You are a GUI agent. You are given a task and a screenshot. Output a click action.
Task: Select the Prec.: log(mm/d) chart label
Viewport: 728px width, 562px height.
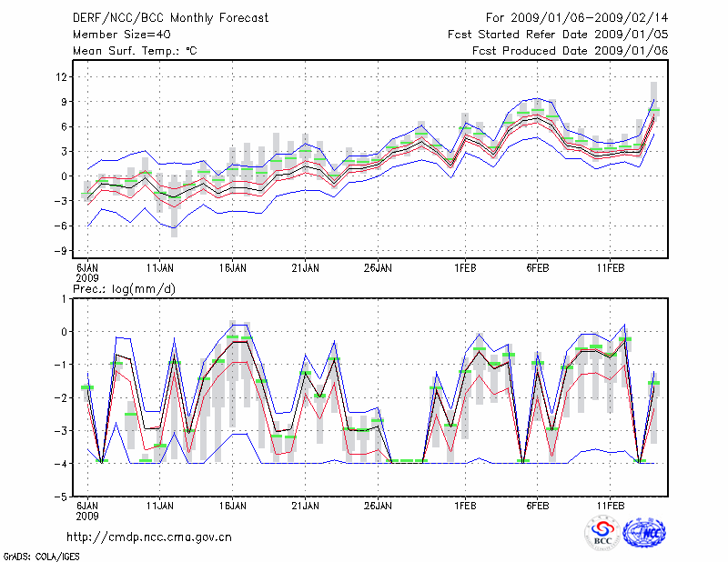[x=126, y=288]
